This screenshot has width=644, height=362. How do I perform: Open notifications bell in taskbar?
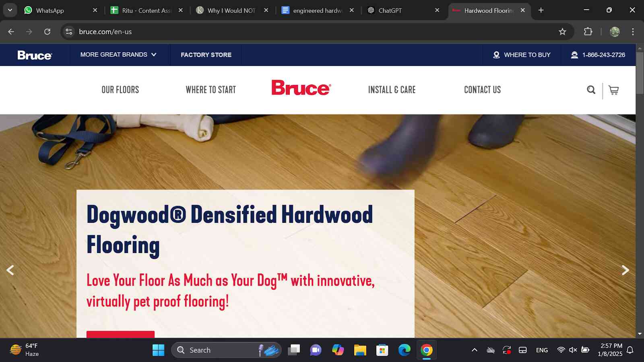(630, 350)
